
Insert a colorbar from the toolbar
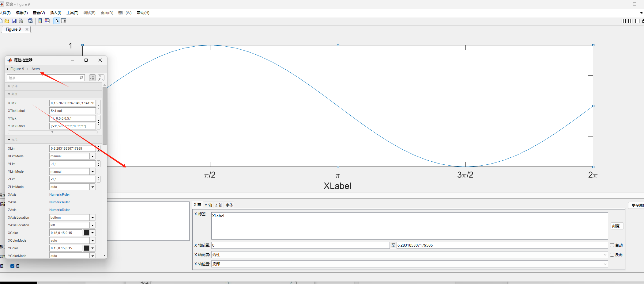coord(40,21)
